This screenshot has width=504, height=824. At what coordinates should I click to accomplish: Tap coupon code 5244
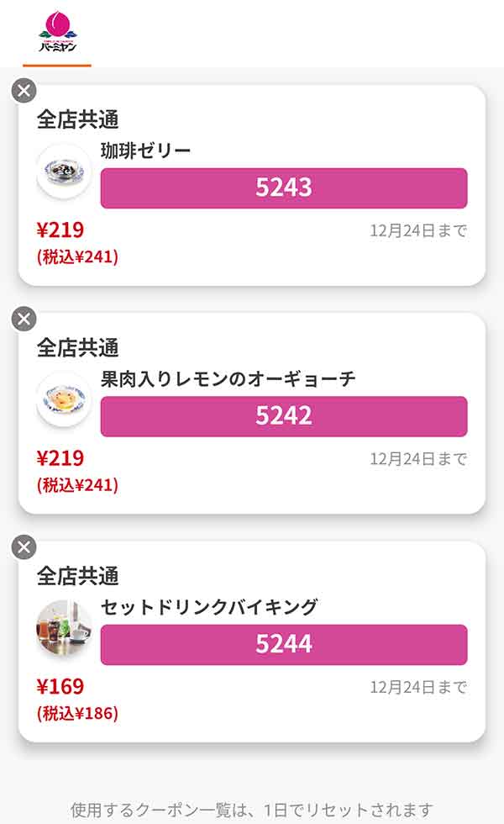(283, 645)
